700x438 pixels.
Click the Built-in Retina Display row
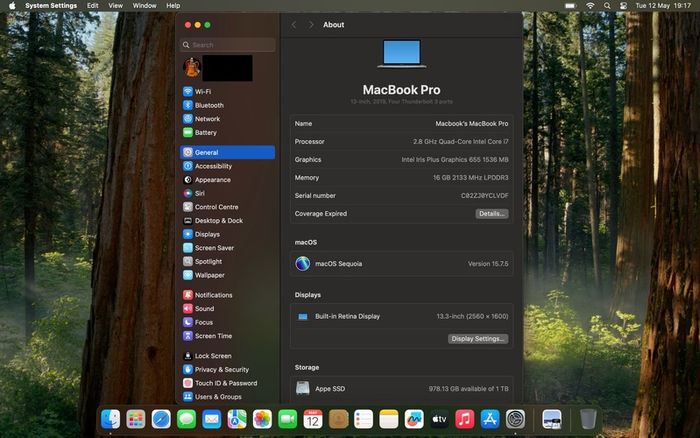coord(401,317)
